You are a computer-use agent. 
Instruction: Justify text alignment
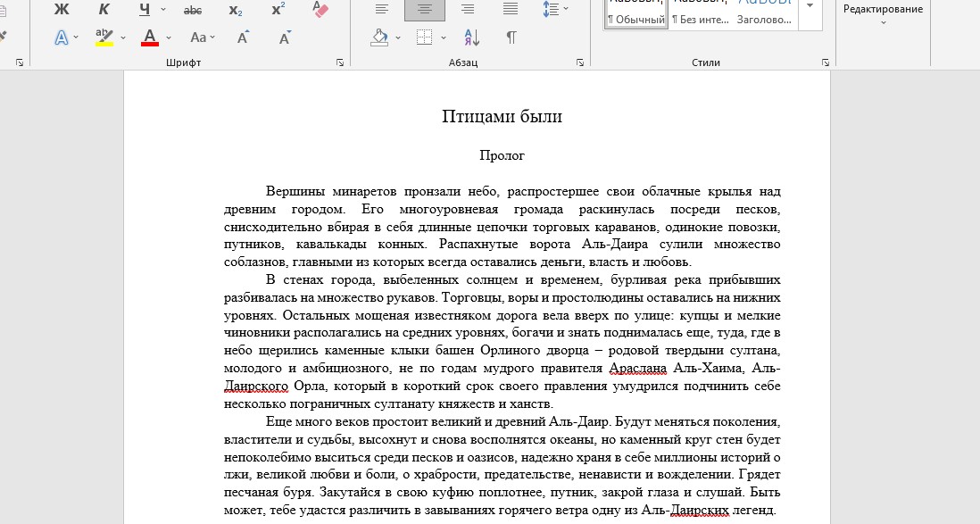click(x=511, y=9)
